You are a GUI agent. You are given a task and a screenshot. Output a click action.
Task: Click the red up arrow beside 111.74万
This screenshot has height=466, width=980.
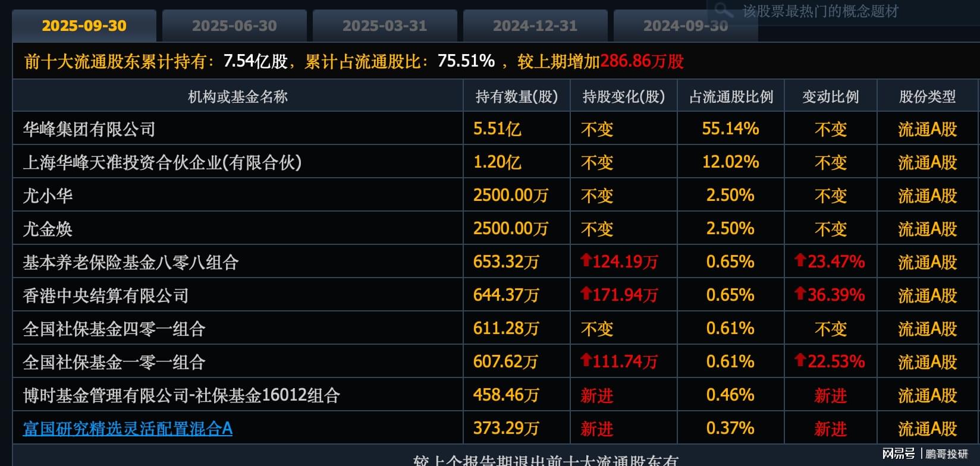coord(586,360)
